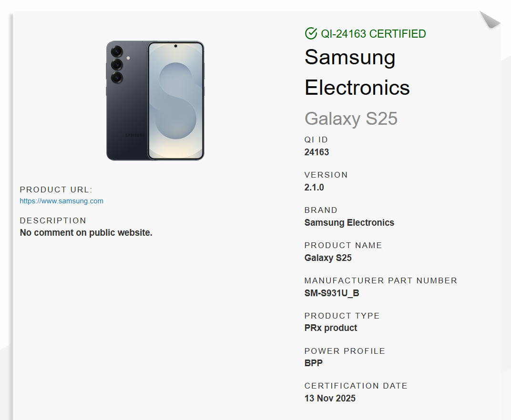The image size is (511, 420).
Task: Click the gray Galaxy S25 subtitle
Action: (351, 118)
